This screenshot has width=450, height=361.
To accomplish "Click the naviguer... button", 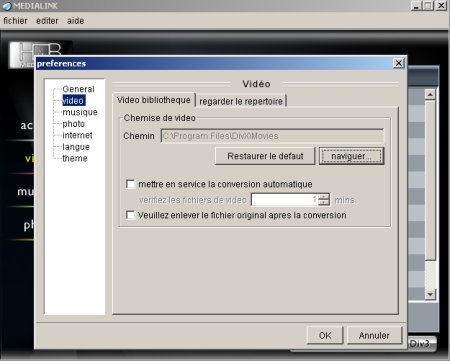I will [x=351, y=156].
